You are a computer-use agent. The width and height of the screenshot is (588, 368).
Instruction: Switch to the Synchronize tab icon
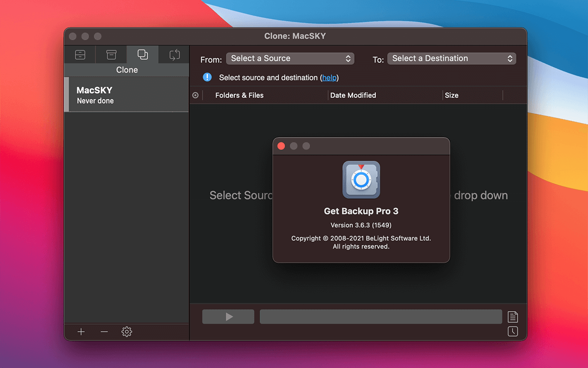pyautogui.click(x=174, y=54)
